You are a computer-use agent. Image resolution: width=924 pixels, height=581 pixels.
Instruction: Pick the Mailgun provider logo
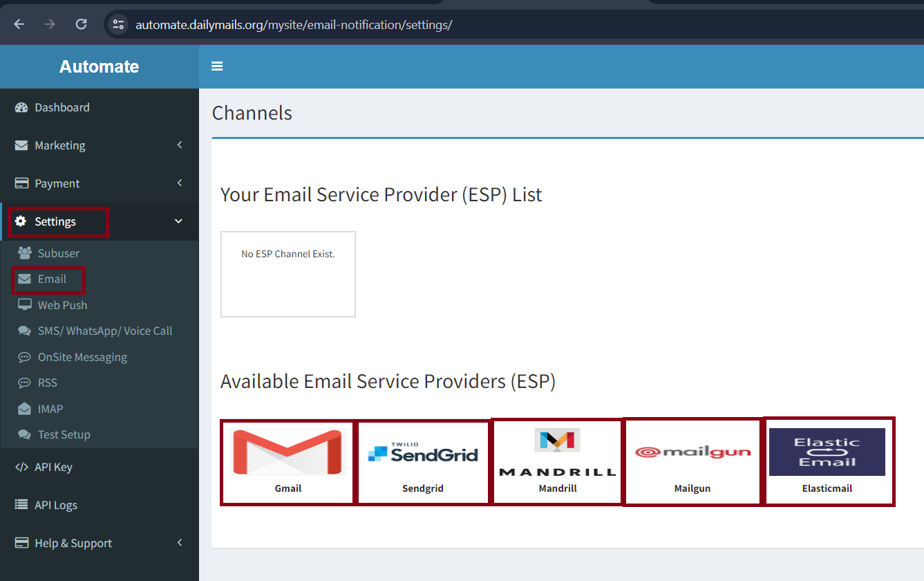coord(692,452)
